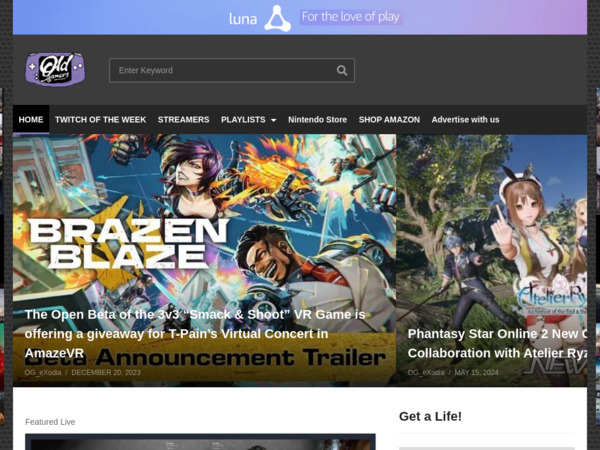
Task: Focus the Enter Keyword search field
Action: [x=222, y=70]
